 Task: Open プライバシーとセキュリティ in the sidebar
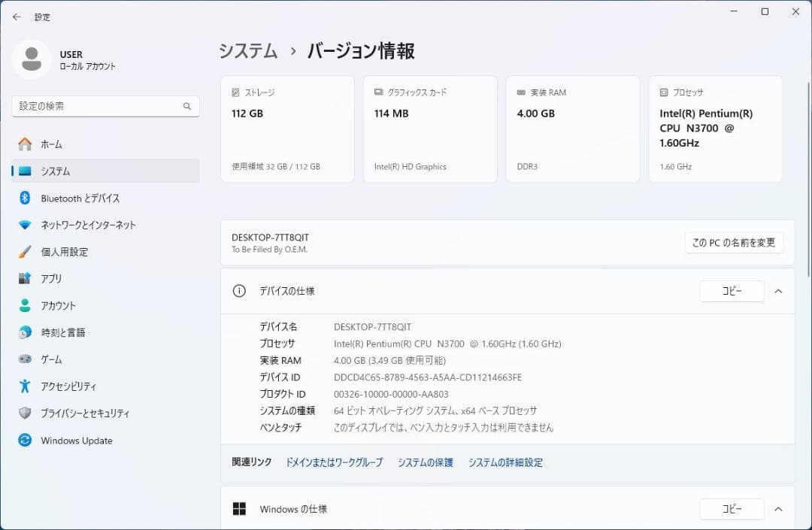106,413
